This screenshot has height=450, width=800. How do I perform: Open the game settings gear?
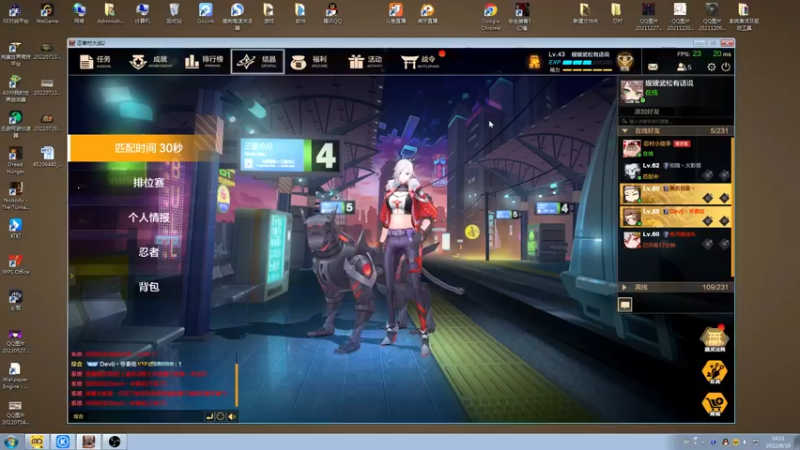[x=711, y=67]
